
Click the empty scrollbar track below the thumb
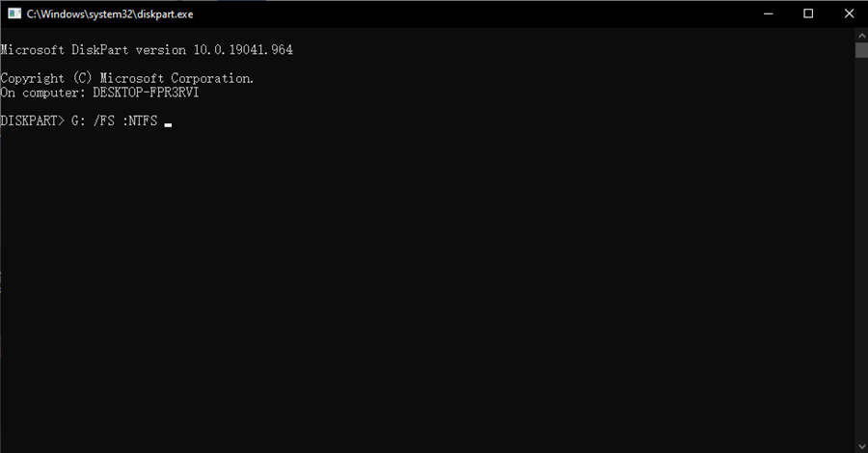[x=861, y=249]
